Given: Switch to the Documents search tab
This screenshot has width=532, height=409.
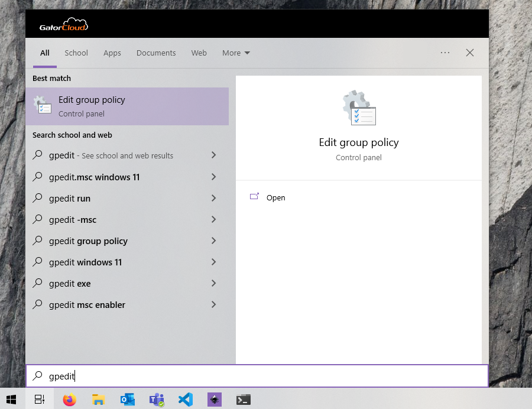Looking at the screenshot, I should click(156, 53).
